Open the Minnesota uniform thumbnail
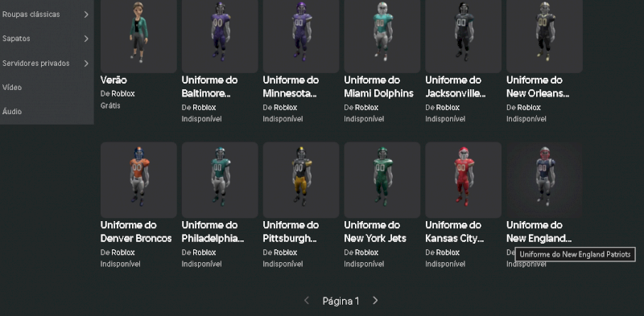Image resolution: width=644 pixels, height=316 pixels. [x=301, y=36]
